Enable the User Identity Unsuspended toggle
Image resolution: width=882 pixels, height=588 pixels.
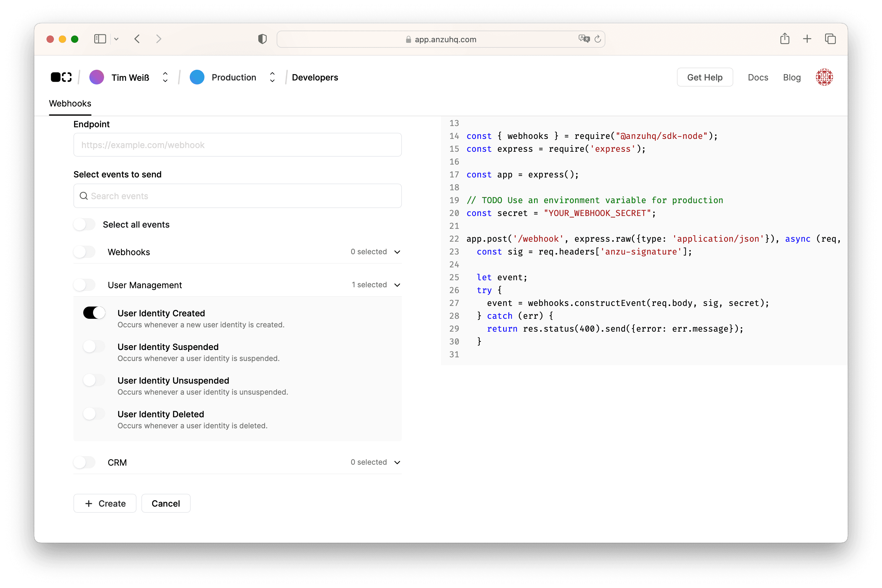[x=94, y=380]
